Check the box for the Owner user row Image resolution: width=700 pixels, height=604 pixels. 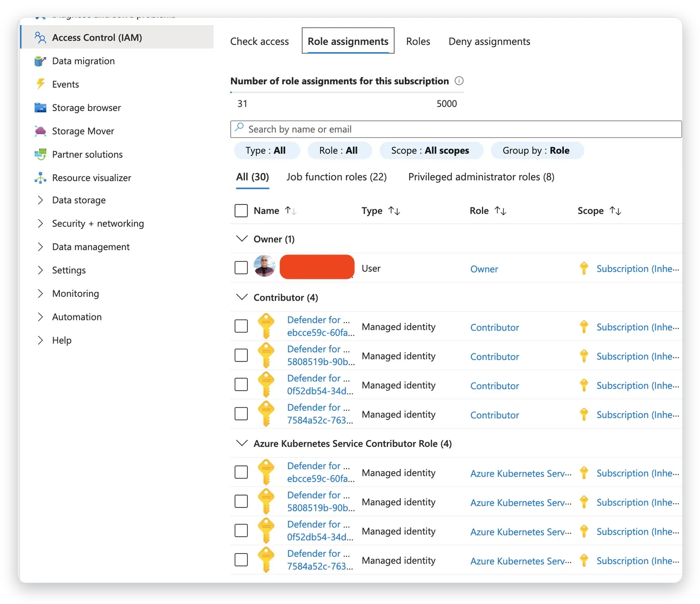(241, 268)
